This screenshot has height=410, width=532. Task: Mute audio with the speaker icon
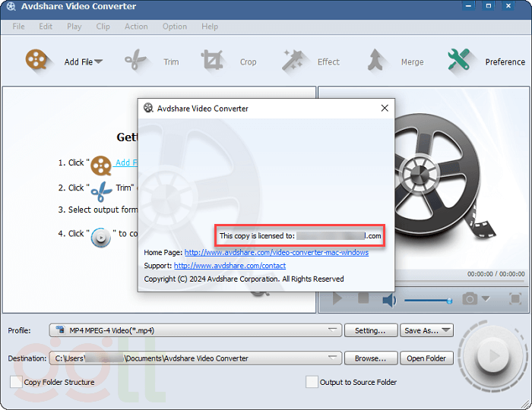[389, 300]
